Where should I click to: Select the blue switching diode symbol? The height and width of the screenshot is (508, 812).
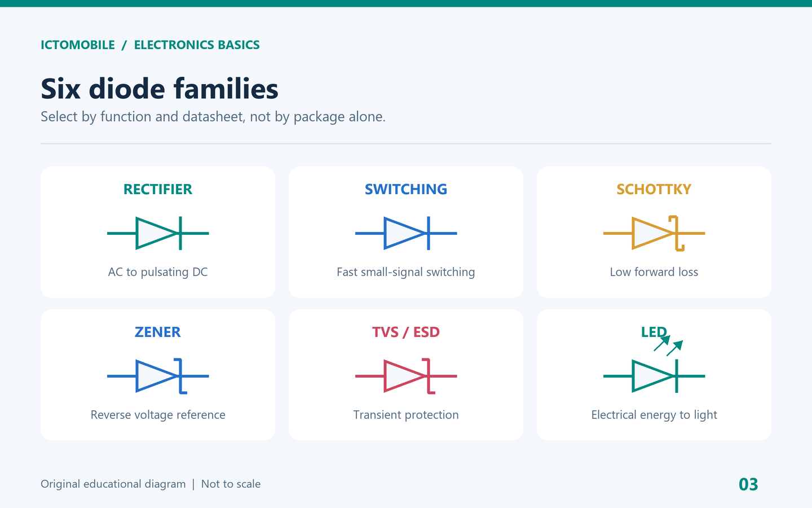406,233
